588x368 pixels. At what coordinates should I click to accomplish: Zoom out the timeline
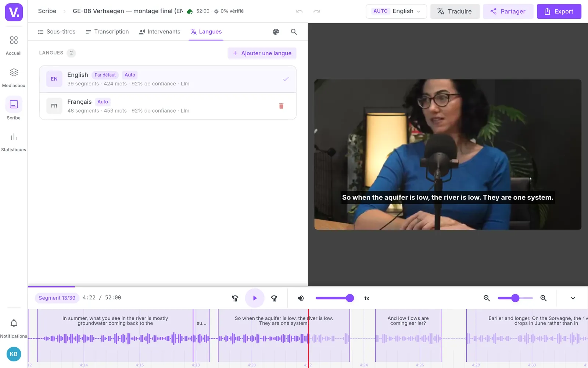coord(487,298)
